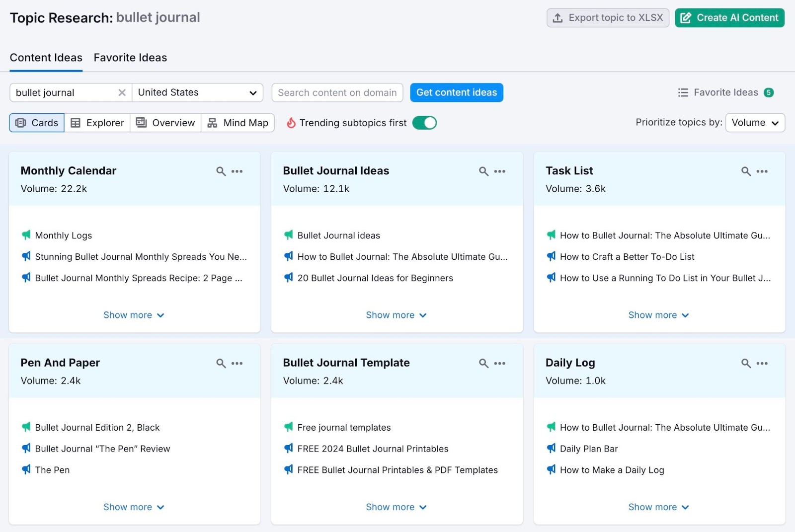Click the Favorite Ideas list icon
The width and height of the screenshot is (795, 532).
pos(683,92)
